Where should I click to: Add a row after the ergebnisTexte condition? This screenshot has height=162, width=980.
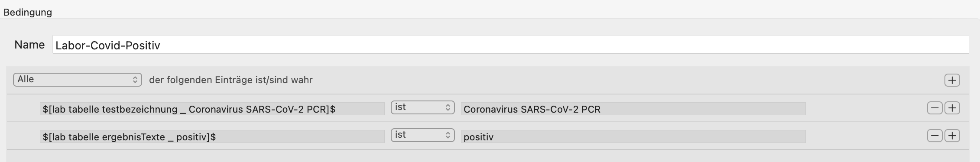[x=952, y=136]
